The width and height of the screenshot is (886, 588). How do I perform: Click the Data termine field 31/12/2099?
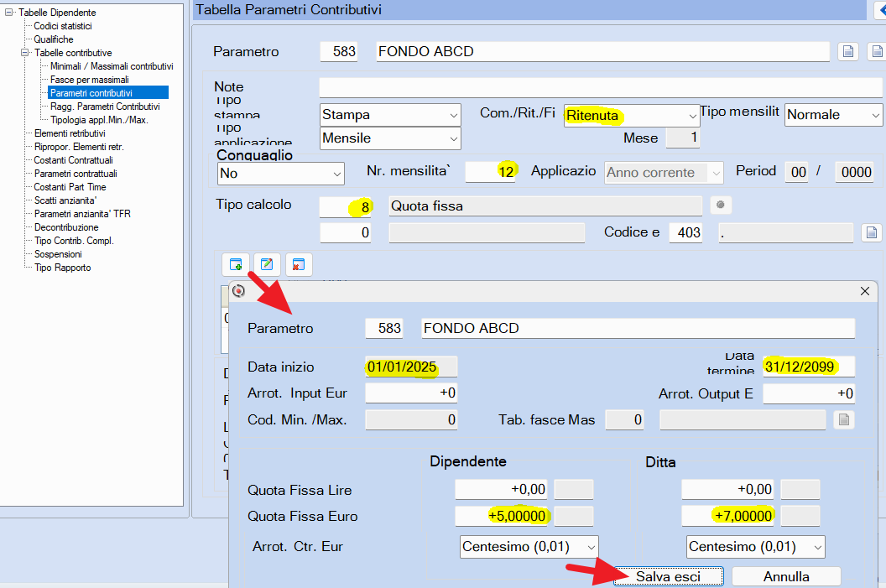809,367
